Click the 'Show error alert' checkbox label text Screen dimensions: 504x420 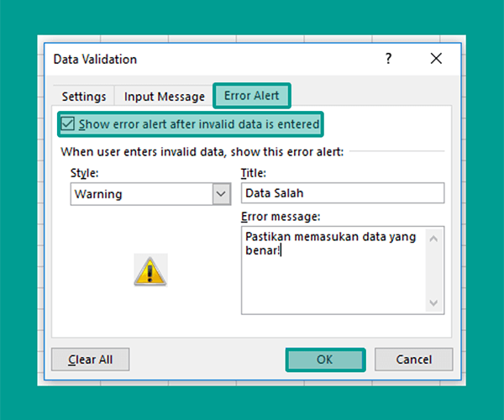pos(199,124)
